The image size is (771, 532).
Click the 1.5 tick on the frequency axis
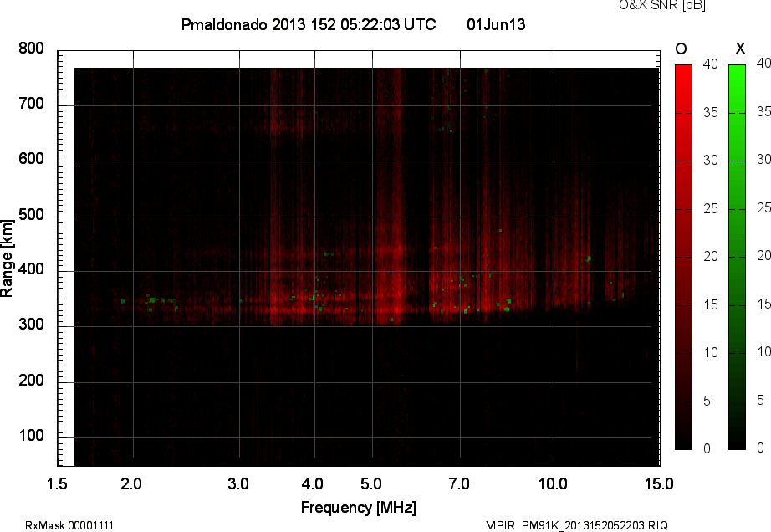click(57, 483)
